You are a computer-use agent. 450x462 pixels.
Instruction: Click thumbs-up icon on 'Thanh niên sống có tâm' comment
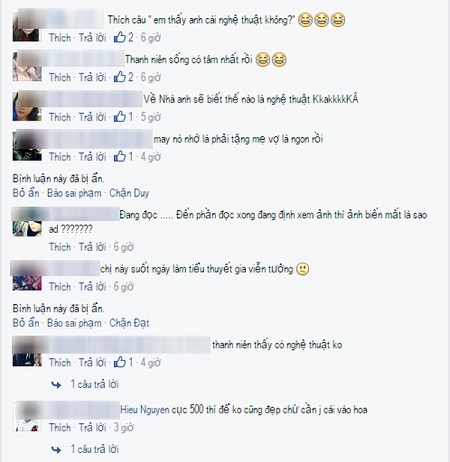point(120,77)
